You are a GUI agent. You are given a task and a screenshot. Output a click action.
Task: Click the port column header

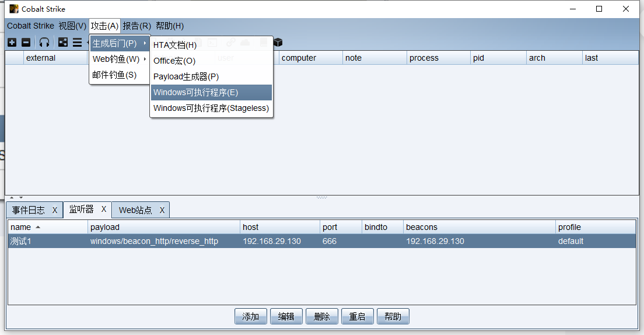[341, 227]
